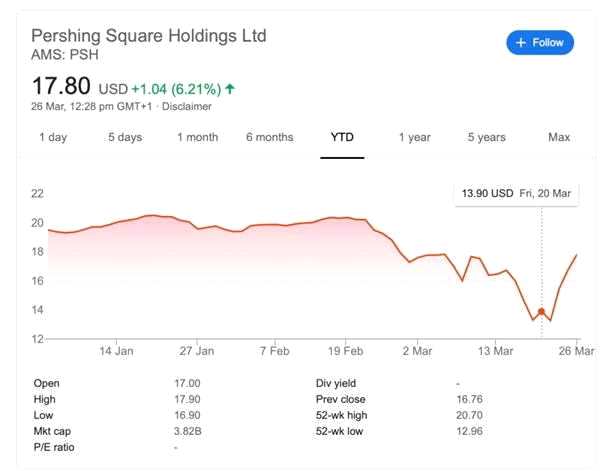Show the 1 month chart view
This screenshot has width=600, height=471.
197,137
